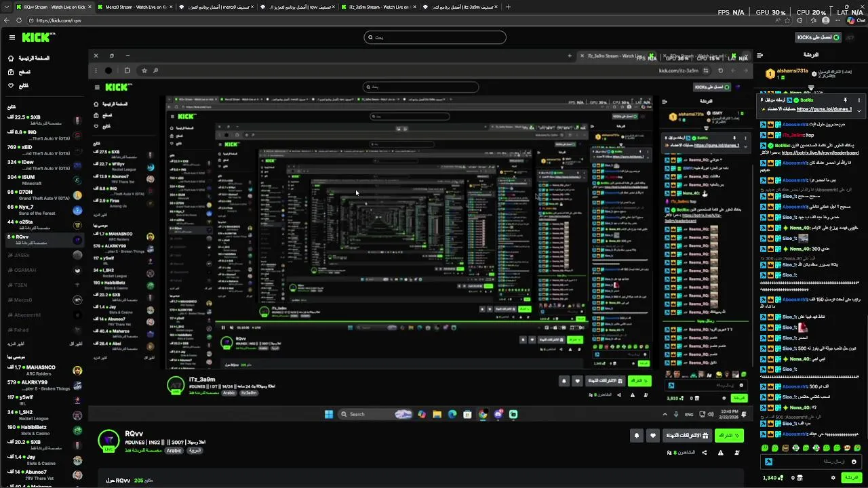Open INQ channel in following list
868x488 pixels.
point(44,136)
